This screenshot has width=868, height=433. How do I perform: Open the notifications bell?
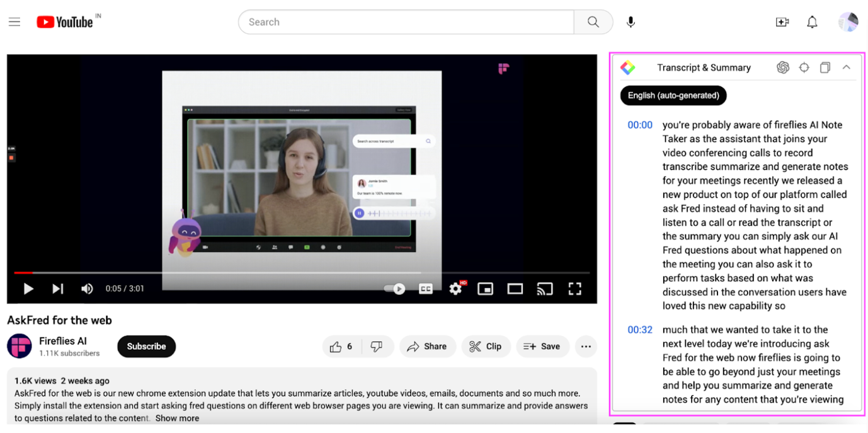pos(812,22)
